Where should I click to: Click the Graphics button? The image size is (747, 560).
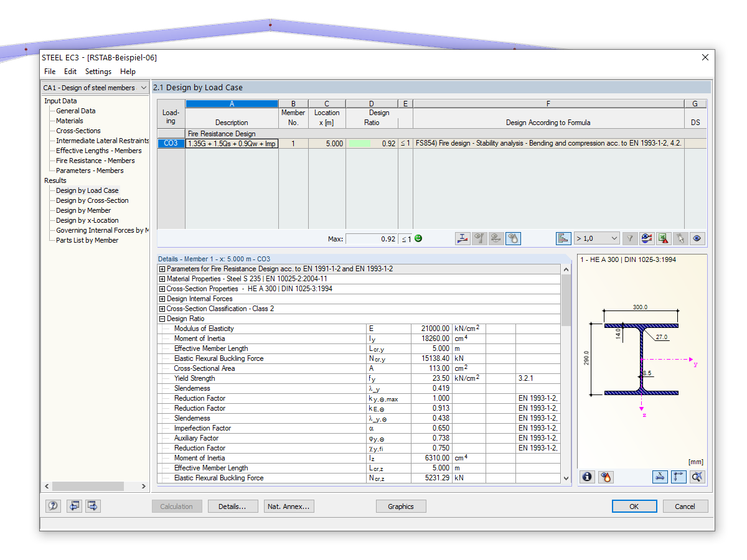pos(401,506)
